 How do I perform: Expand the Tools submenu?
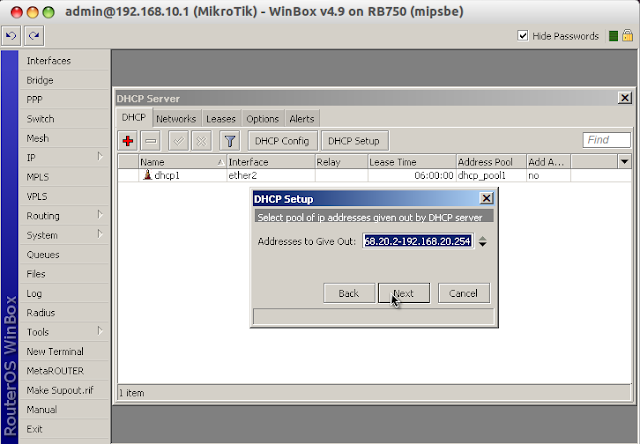(64, 332)
